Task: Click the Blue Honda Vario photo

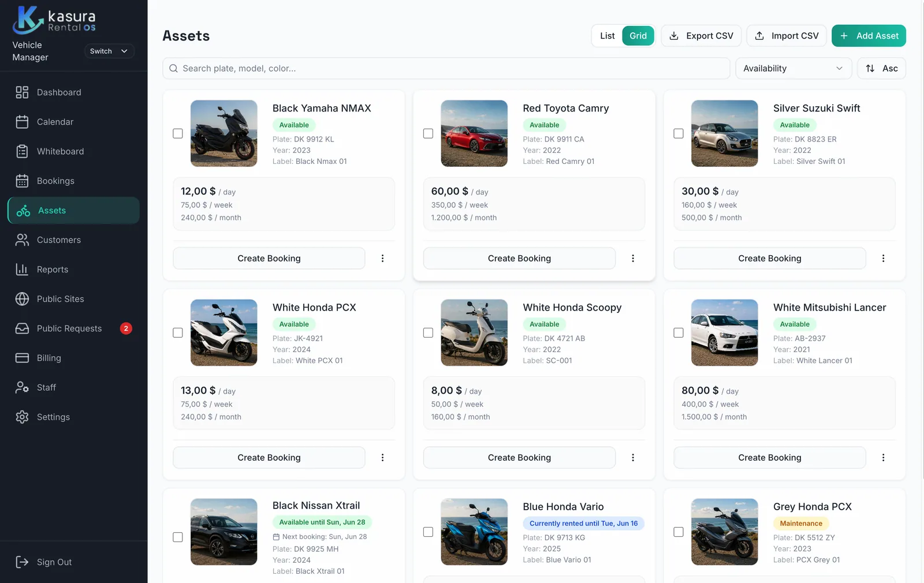Action: tap(474, 532)
